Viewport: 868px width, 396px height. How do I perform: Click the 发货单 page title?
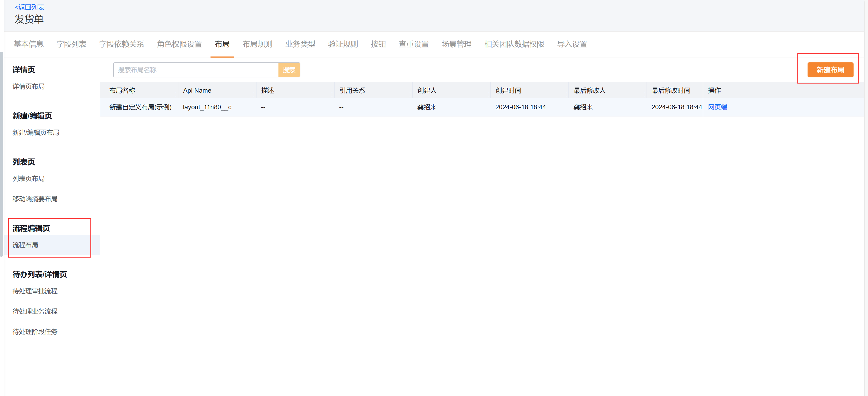tap(29, 19)
